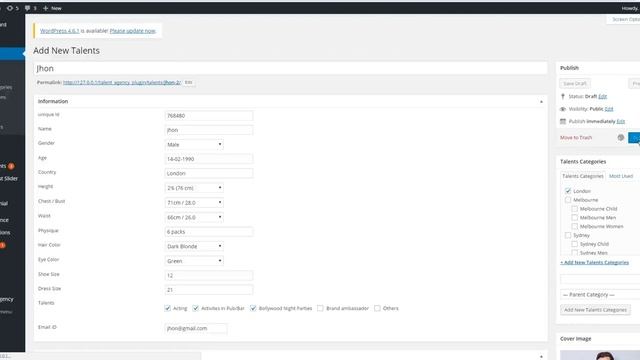The width and height of the screenshot is (640, 360).
Task: Check the Melbourne Men category
Action: (x=575, y=218)
